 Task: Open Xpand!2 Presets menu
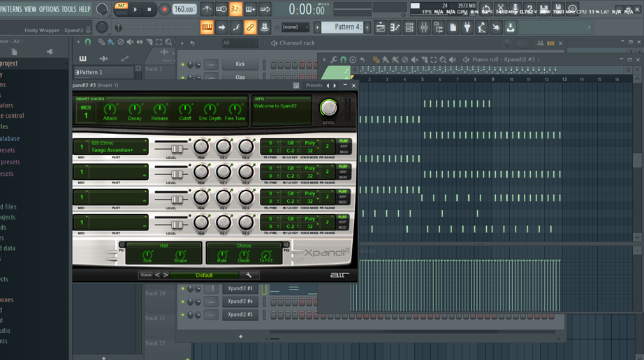pyautogui.click(x=314, y=85)
